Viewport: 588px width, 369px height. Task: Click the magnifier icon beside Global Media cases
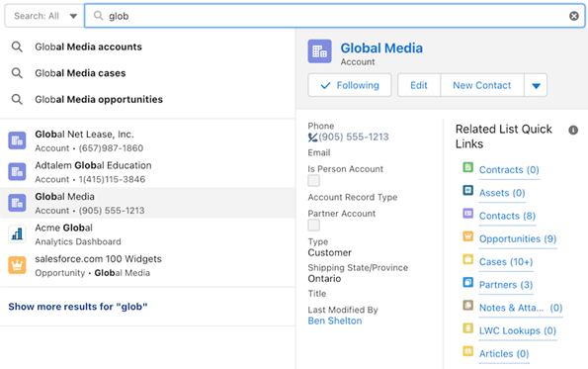pos(17,73)
